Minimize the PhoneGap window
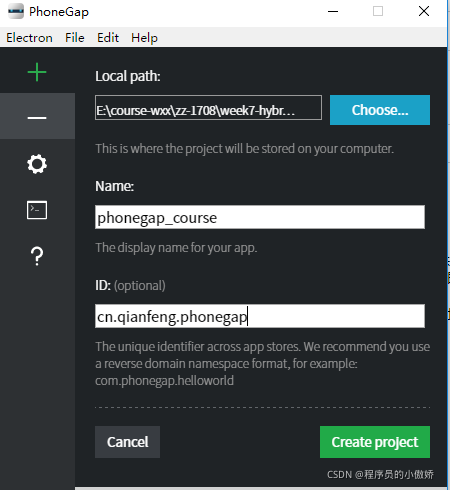Image resolution: width=450 pixels, height=490 pixels. pos(333,11)
